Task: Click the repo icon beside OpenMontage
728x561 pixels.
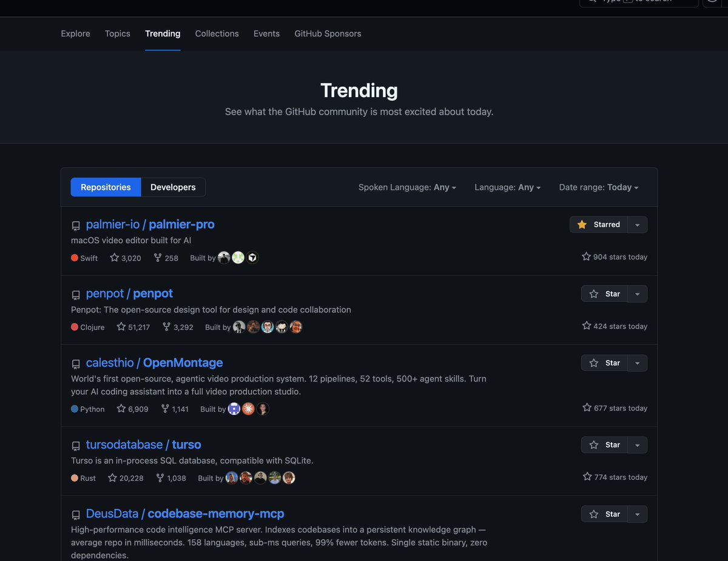Action: [76, 364]
